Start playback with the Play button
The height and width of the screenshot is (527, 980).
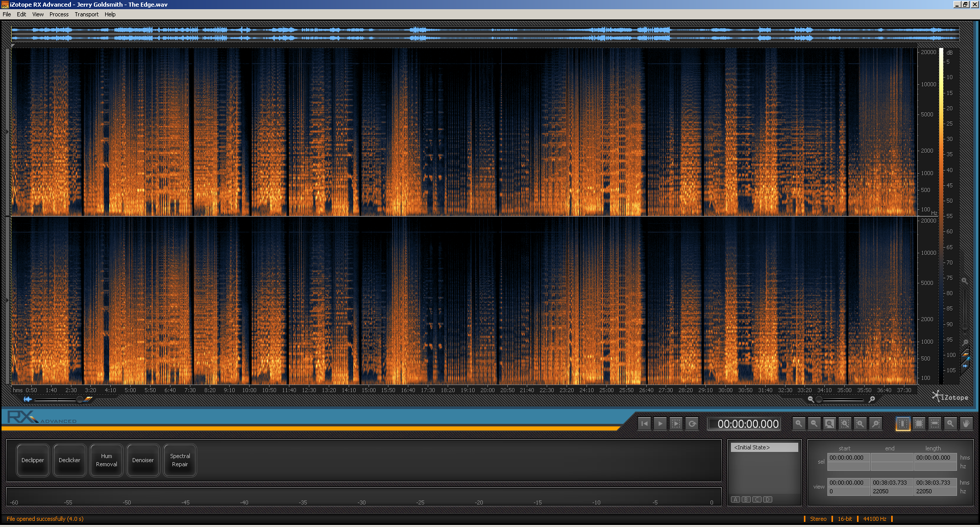660,423
